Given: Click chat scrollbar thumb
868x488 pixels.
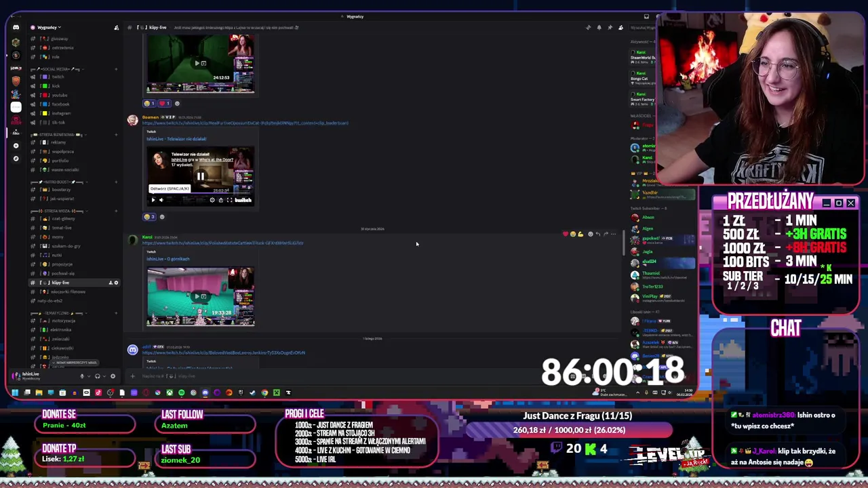Looking at the screenshot, I should (623, 243).
